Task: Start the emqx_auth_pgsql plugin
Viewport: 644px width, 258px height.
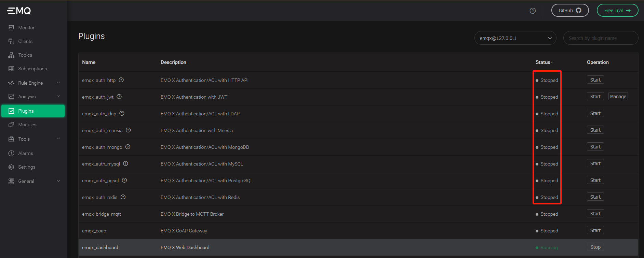Action: coord(595,180)
